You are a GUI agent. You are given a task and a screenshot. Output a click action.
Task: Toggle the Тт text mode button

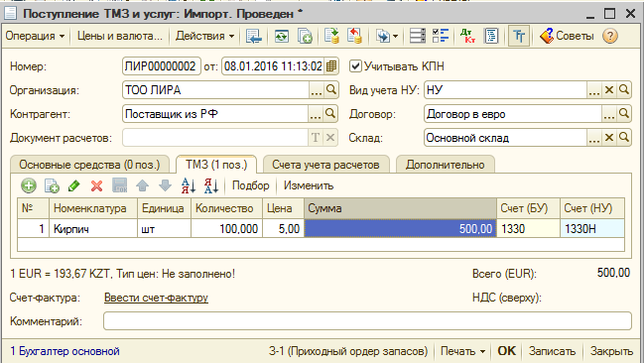[x=519, y=36]
